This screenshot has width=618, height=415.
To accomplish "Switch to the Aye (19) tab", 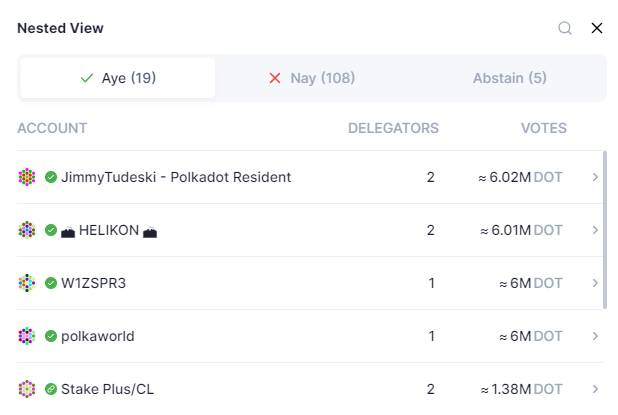I will pos(117,78).
